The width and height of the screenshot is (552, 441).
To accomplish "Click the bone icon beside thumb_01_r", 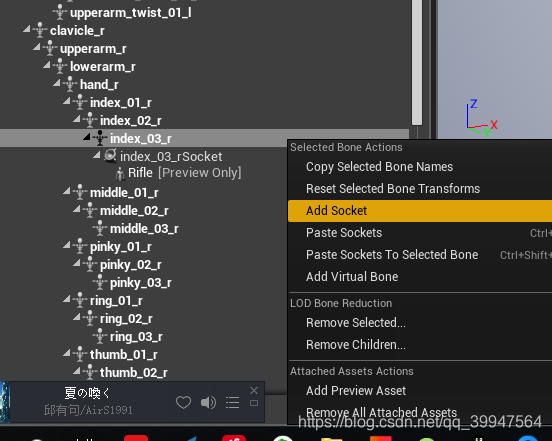I will [80, 354].
